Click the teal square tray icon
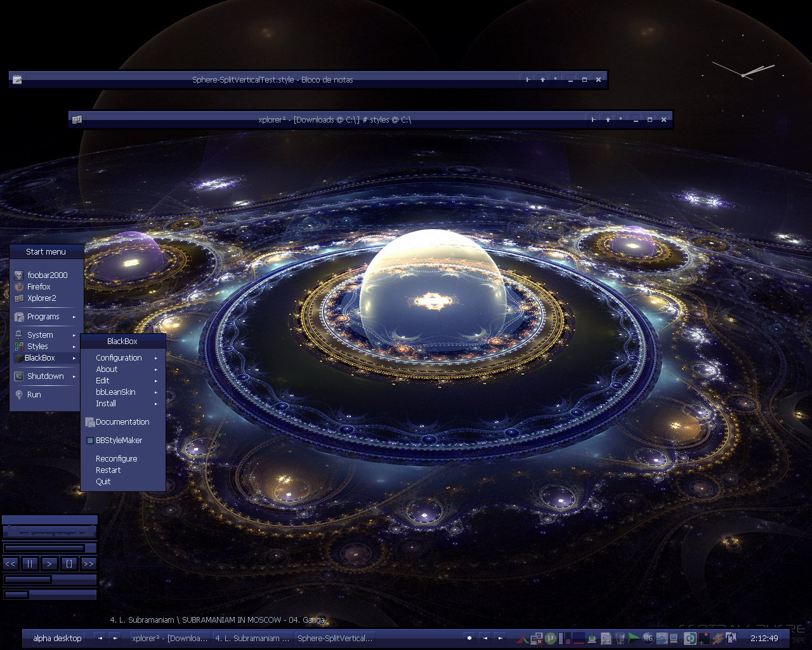 [690, 639]
